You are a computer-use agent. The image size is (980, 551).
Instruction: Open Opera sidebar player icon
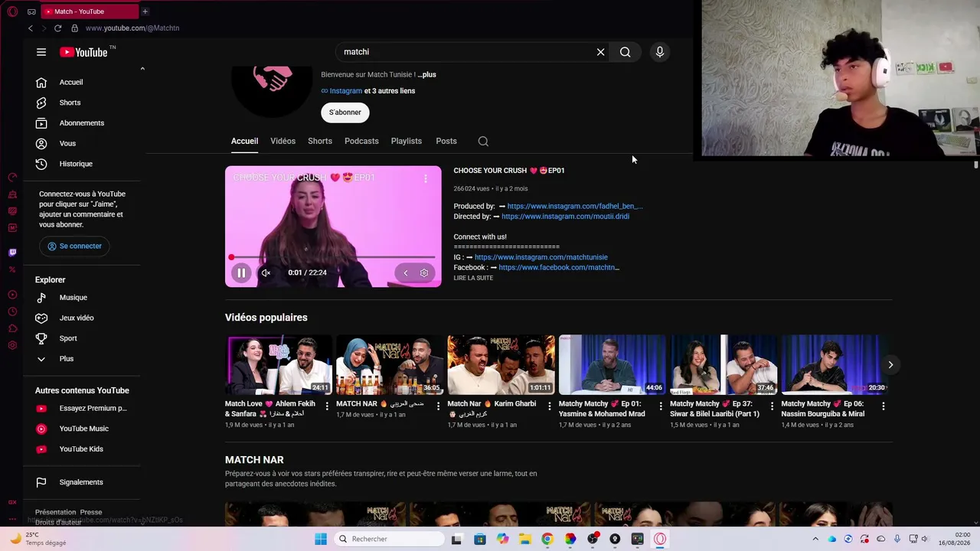coord(12,295)
